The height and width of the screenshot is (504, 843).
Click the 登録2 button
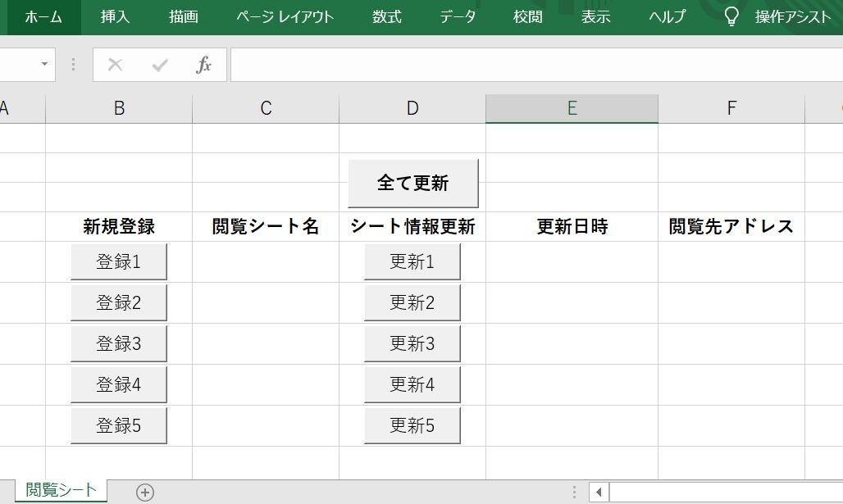tap(119, 302)
